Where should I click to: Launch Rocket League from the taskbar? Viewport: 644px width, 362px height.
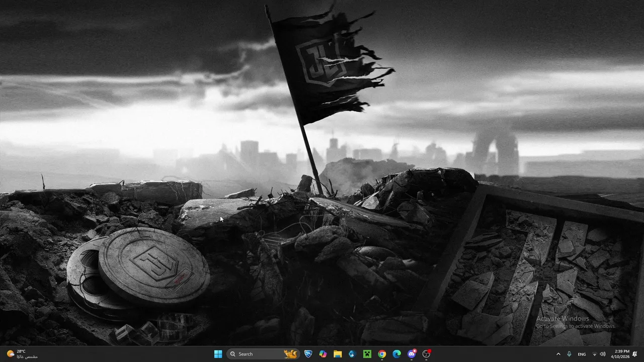pos(308,354)
